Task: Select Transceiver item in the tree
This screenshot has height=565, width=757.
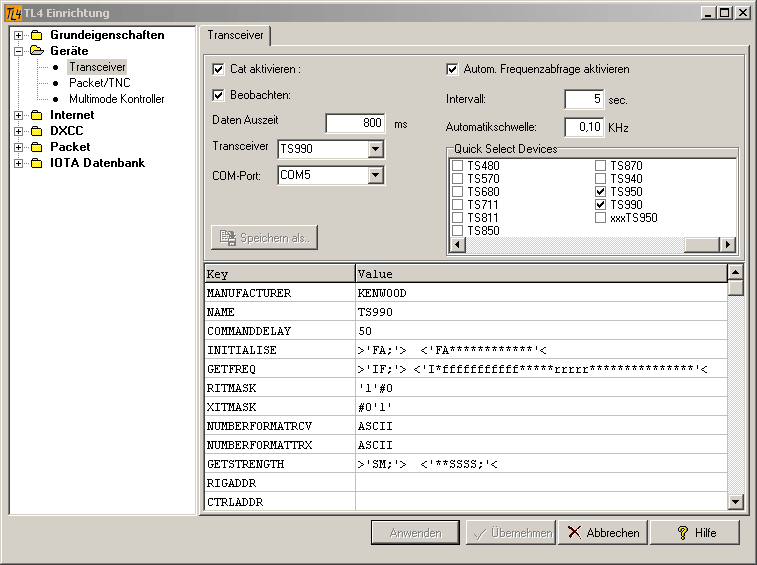Action: pos(97,67)
